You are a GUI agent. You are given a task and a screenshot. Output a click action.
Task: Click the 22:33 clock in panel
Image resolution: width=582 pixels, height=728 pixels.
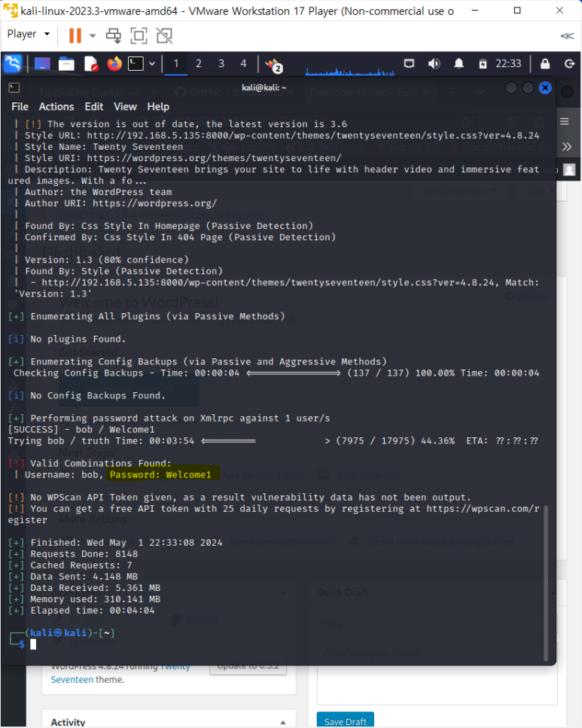[508, 63]
